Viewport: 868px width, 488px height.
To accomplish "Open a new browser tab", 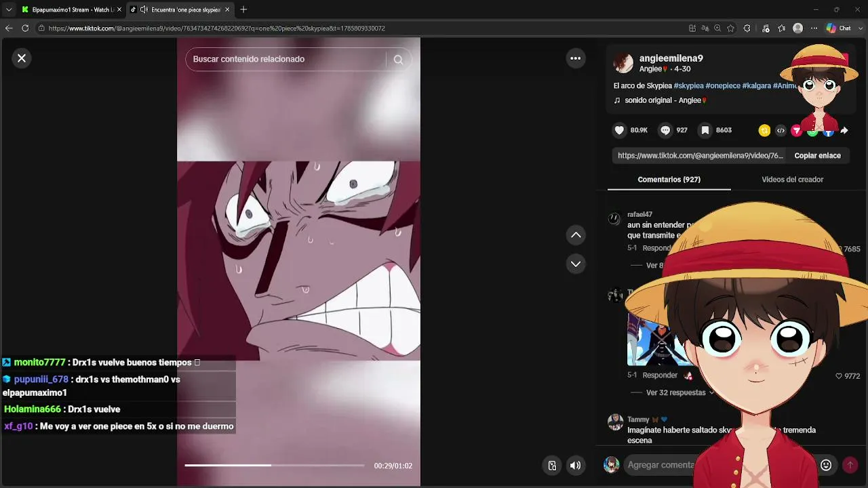I will [243, 9].
